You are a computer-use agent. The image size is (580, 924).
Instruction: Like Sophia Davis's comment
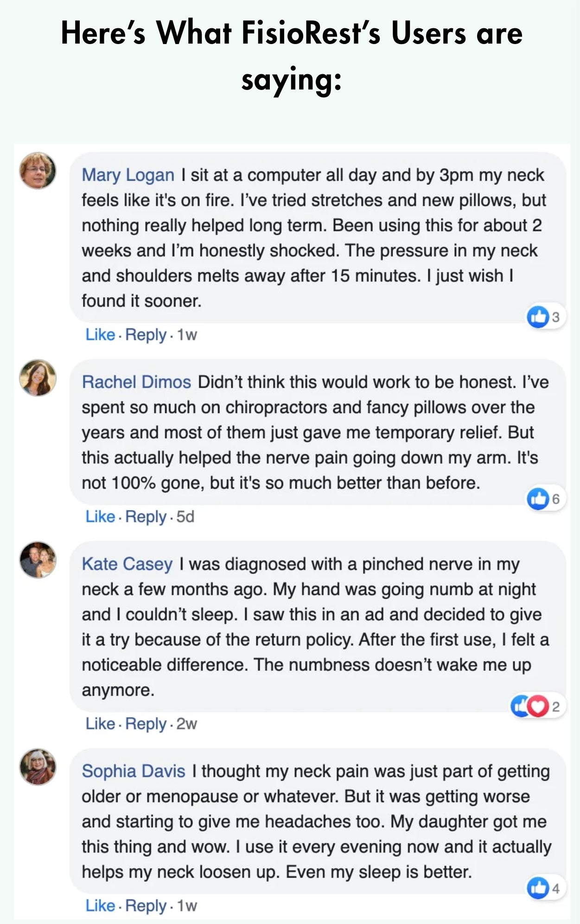tap(100, 905)
